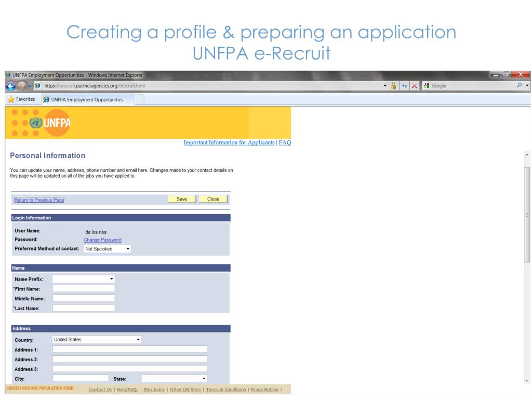
Task: Open the Favorites star button
Action: [21, 99]
